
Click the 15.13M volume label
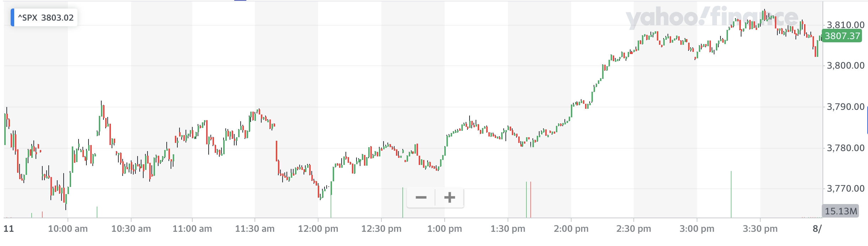[x=841, y=211]
